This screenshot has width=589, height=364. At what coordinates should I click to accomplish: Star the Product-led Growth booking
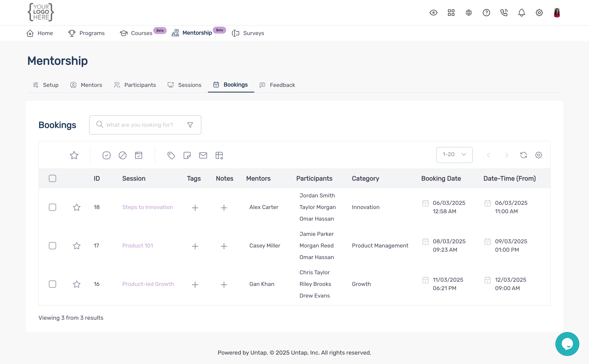pyautogui.click(x=77, y=284)
